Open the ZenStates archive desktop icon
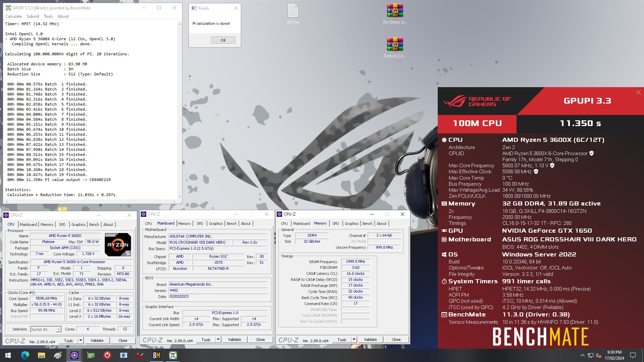 point(395,13)
